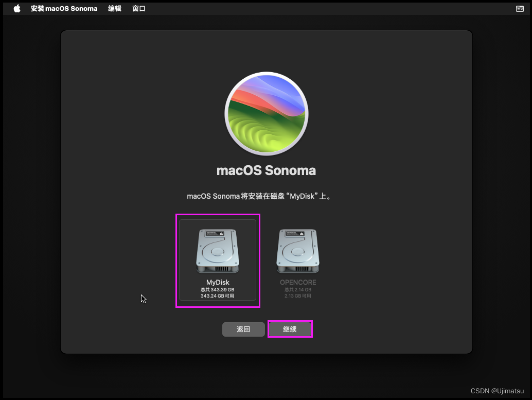Open the 安装 macOS Sonoma menu
The height and width of the screenshot is (400, 532).
pos(64,8)
